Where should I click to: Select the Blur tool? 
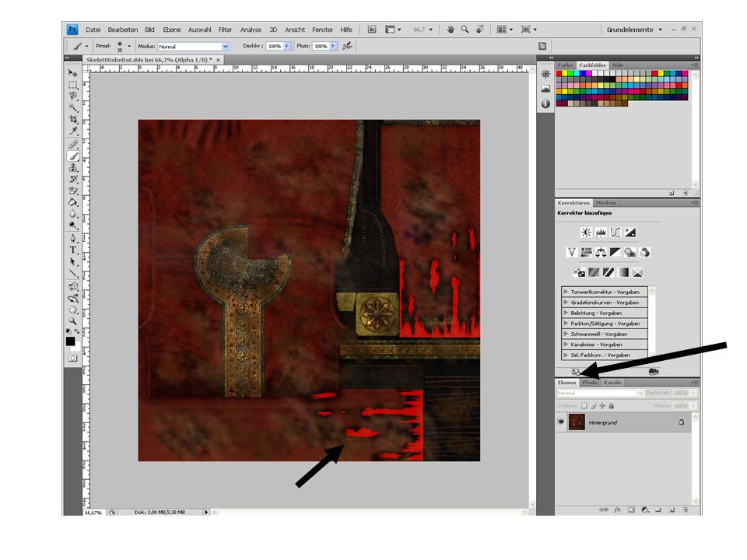tap(72, 214)
